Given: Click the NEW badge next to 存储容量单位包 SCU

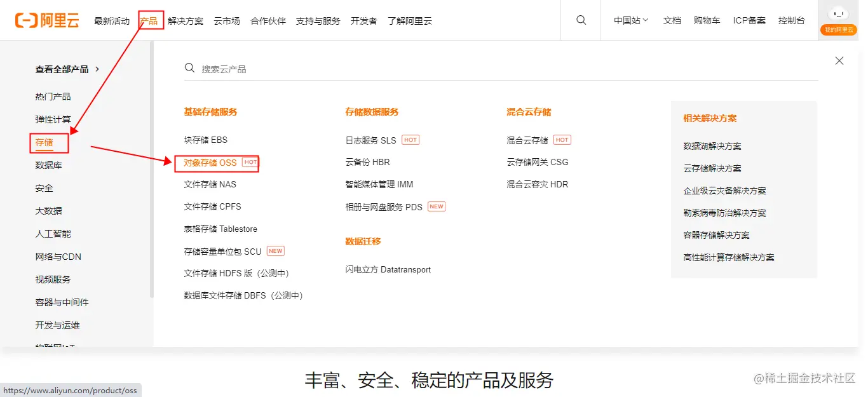Looking at the screenshot, I should (x=275, y=251).
